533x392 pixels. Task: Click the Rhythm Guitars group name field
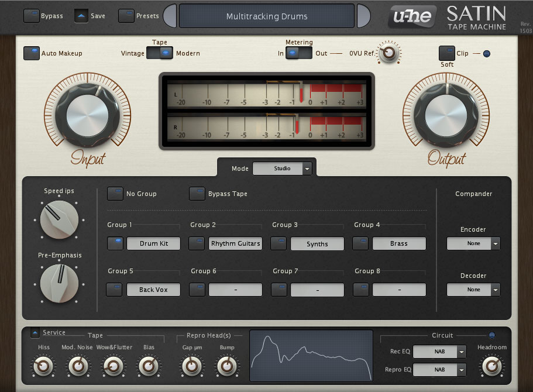click(235, 243)
